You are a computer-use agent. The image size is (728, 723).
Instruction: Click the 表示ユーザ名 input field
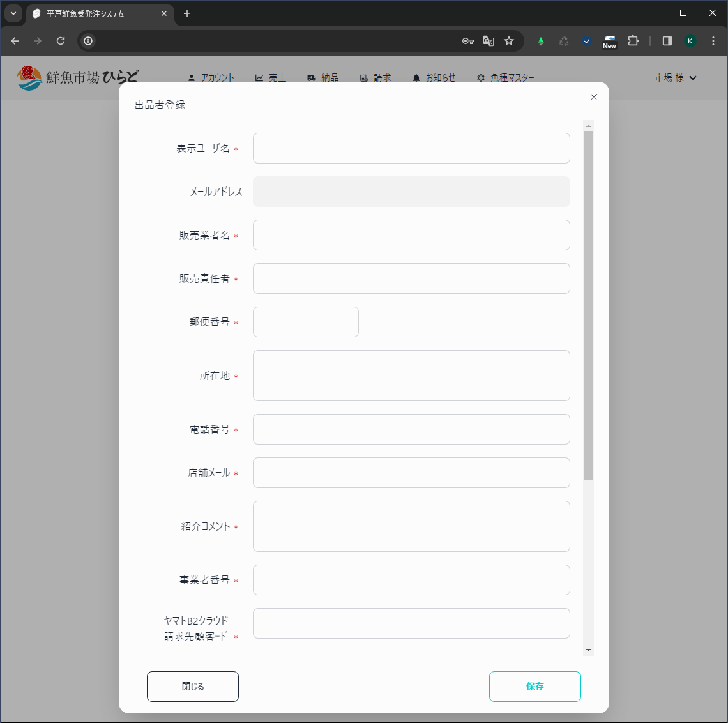click(411, 148)
